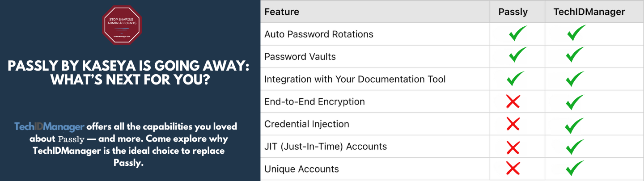Select the TechIDManager column header

[589, 12]
